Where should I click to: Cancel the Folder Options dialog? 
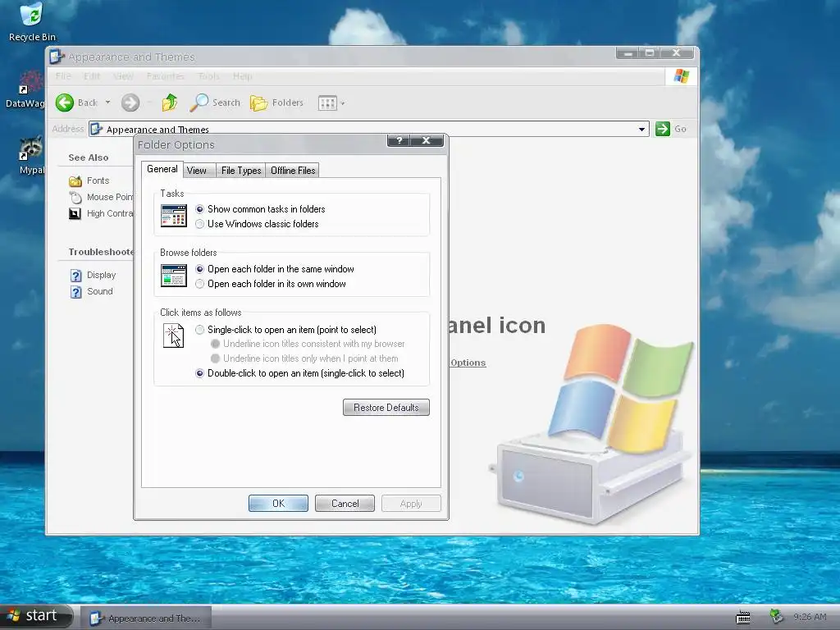click(345, 504)
